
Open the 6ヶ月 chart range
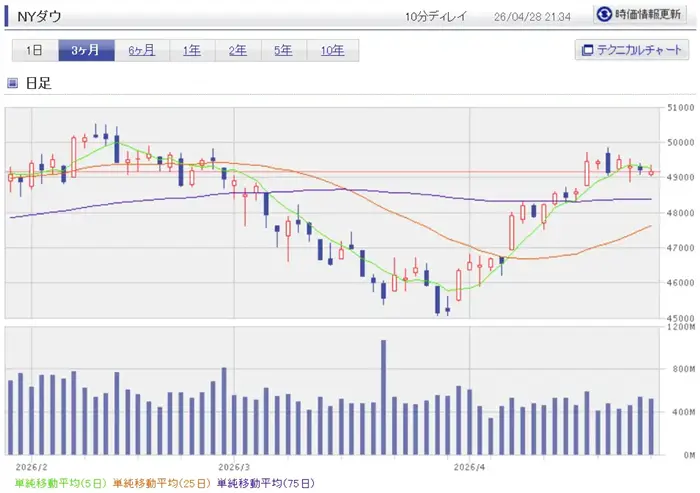141,51
